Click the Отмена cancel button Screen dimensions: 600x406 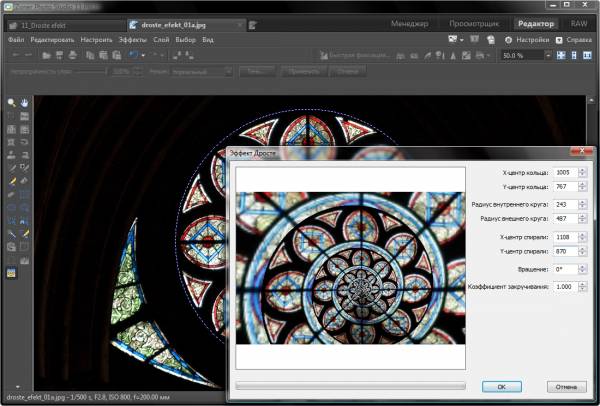click(x=566, y=385)
